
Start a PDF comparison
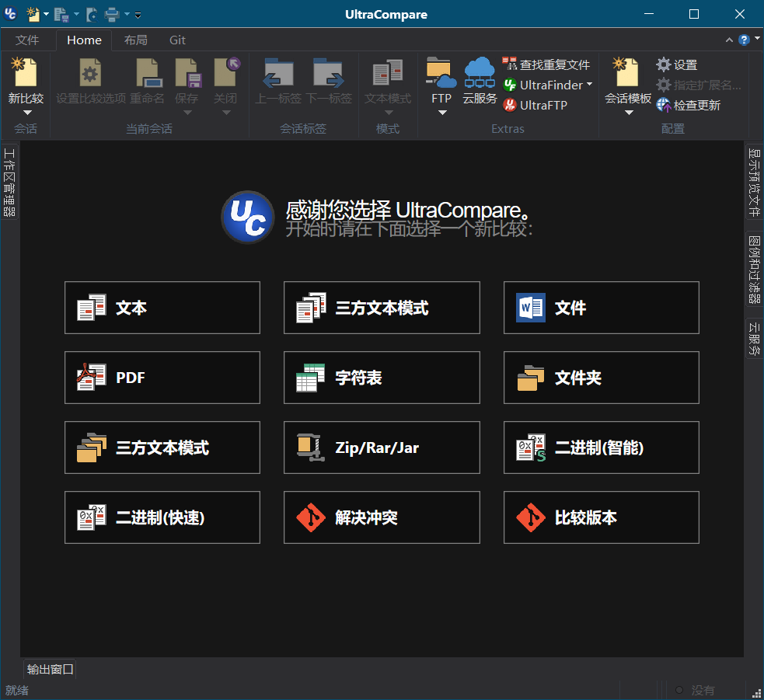tap(162, 378)
